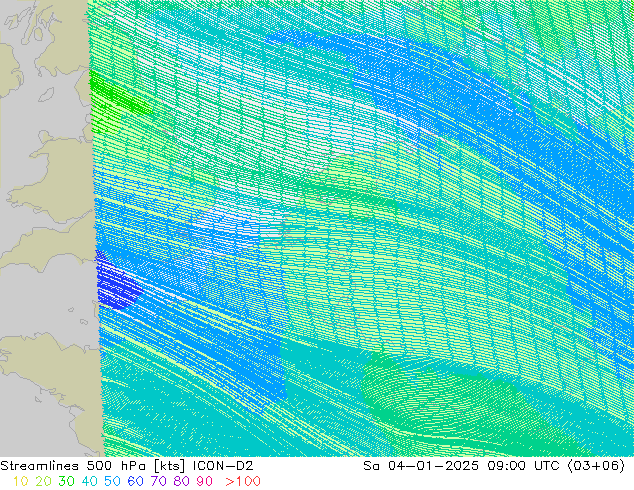Click legend value 90 in pink
The image size is (634, 490).
click(x=205, y=481)
